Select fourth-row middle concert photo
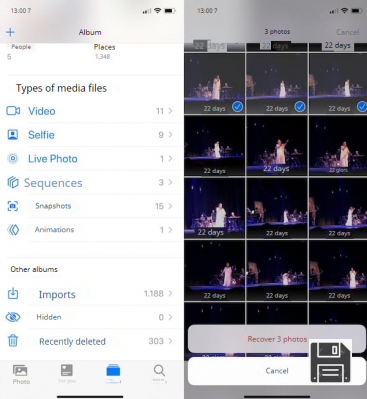The width and height of the screenshot is (367, 399). 277,270
